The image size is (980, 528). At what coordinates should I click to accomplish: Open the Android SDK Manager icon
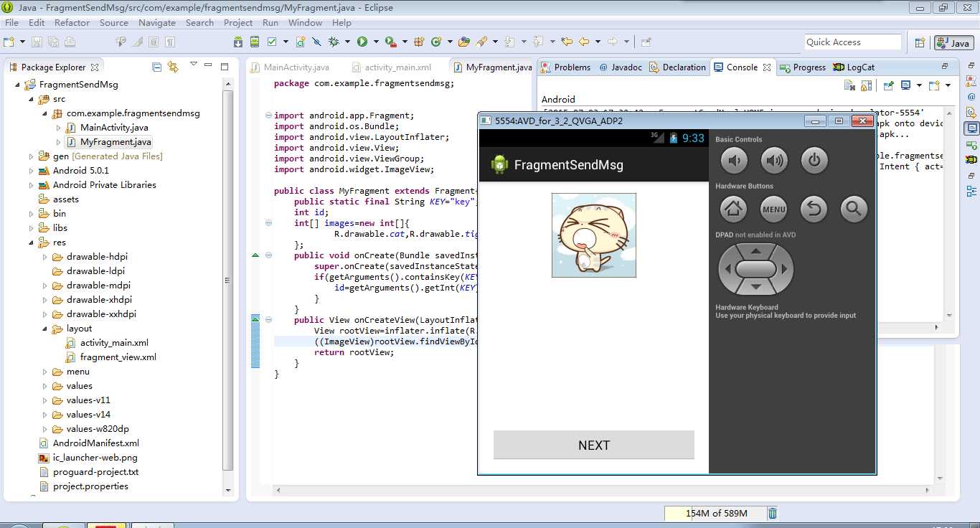coord(238,42)
